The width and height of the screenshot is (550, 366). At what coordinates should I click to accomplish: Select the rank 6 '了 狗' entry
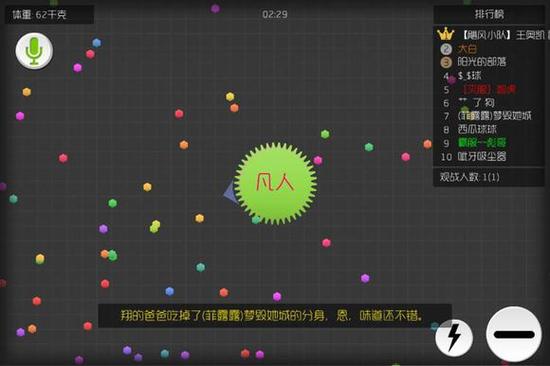(x=477, y=102)
